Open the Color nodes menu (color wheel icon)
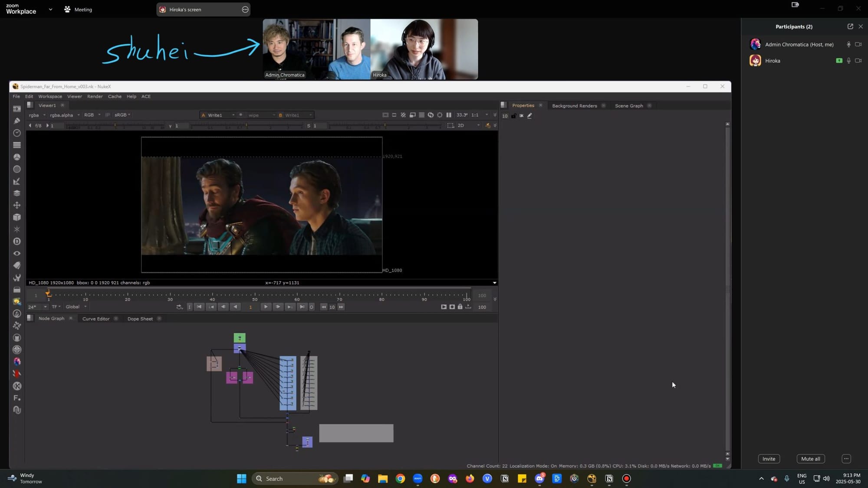This screenshot has height=488, width=868. point(17,157)
